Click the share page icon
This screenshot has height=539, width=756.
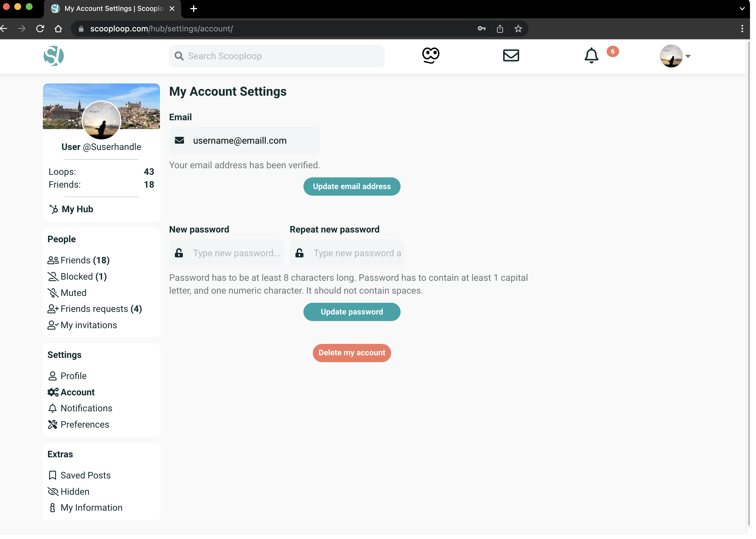(500, 29)
